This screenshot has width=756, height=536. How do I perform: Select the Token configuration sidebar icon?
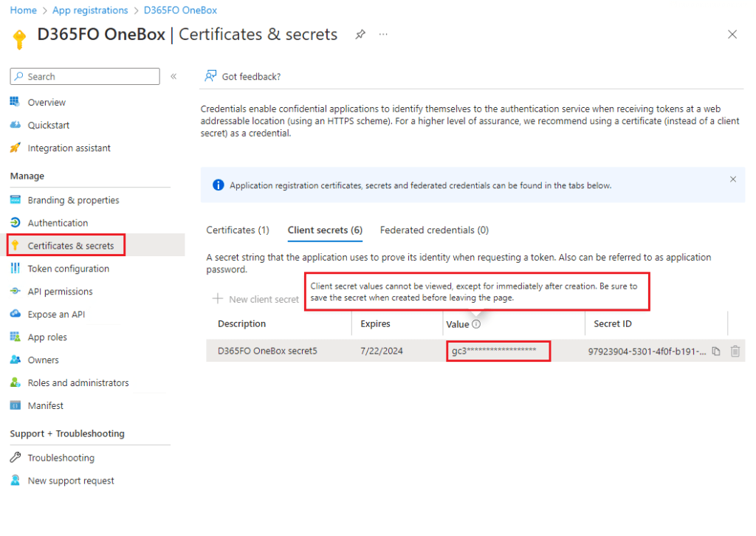(16, 268)
